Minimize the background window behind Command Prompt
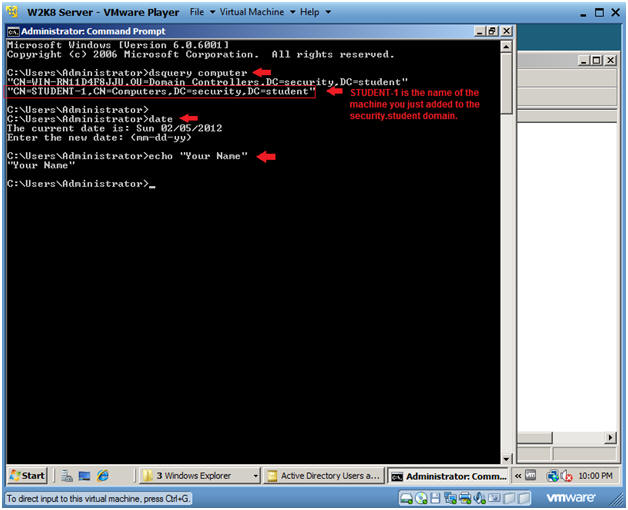This screenshot has height=510, width=628. 584,60
